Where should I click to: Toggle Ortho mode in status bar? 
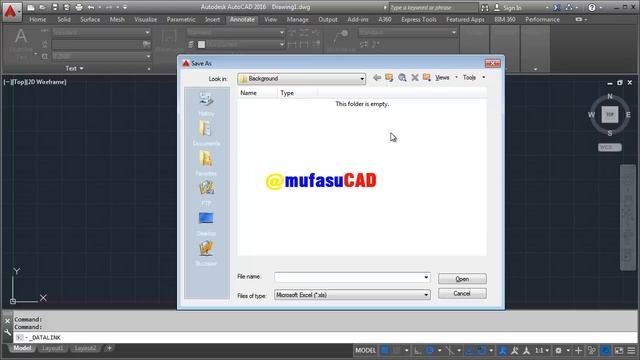[x=418, y=350]
